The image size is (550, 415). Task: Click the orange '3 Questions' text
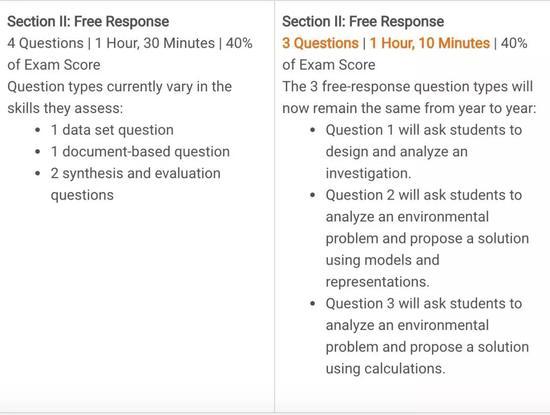tap(320, 43)
